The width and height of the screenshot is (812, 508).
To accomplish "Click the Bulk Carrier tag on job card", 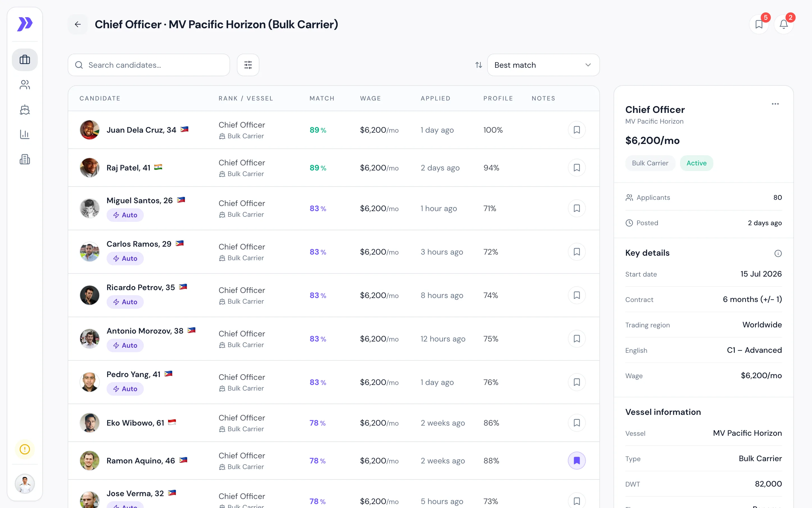I will (x=650, y=163).
